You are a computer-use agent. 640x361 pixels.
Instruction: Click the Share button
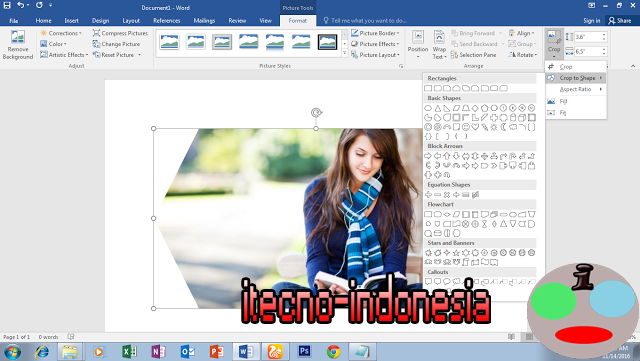(620, 20)
